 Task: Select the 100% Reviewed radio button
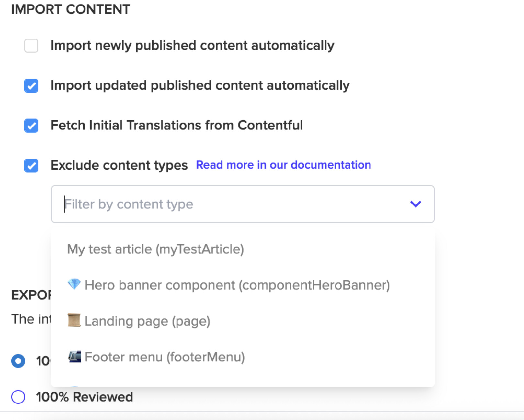tap(18, 397)
